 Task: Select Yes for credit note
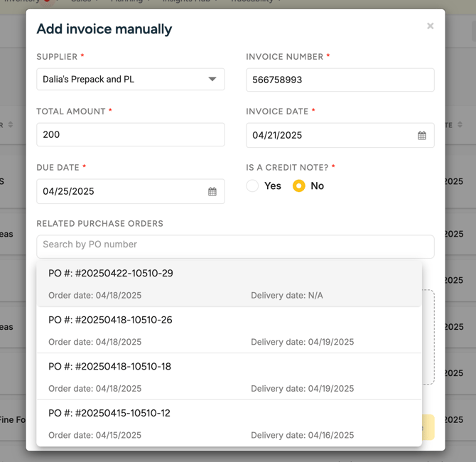(x=252, y=186)
